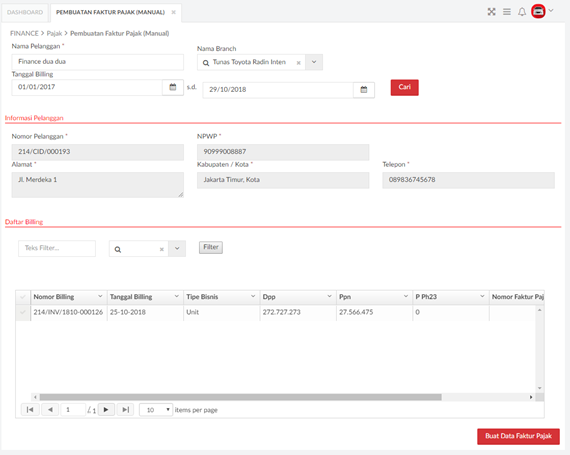The image size is (570, 455).
Task: Open calendar for billing start date
Action: (x=173, y=87)
